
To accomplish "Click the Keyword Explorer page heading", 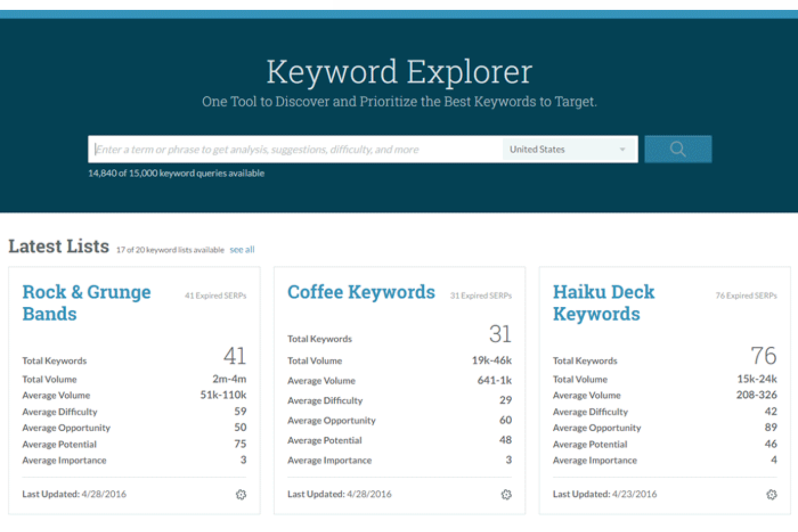I will pyautogui.click(x=399, y=71).
